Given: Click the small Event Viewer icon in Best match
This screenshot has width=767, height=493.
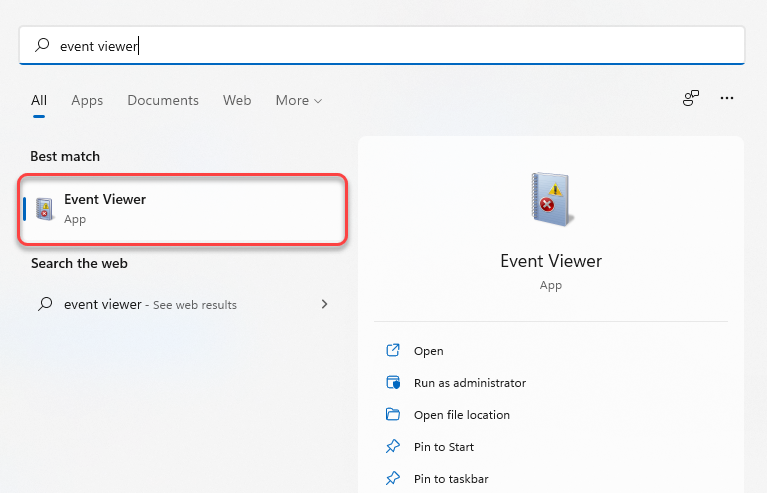Looking at the screenshot, I should point(44,208).
